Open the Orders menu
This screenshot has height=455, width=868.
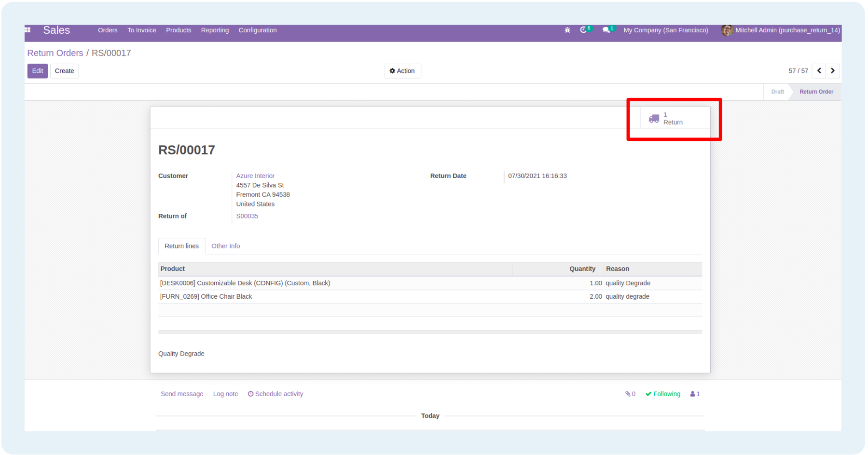tap(108, 30)
